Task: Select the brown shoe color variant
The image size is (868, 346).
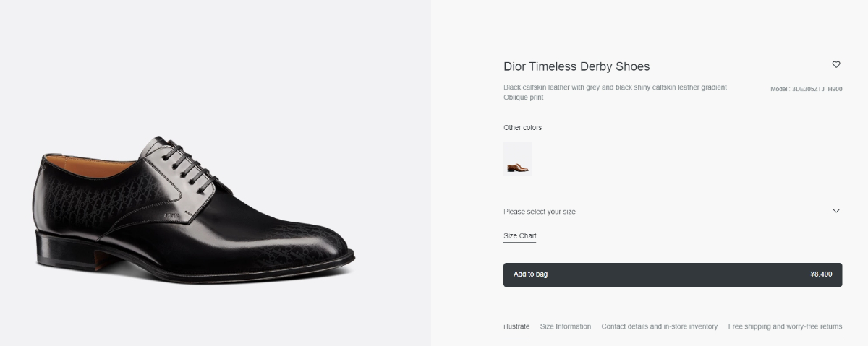Action: pyautogui.click(x=518, y=159)
